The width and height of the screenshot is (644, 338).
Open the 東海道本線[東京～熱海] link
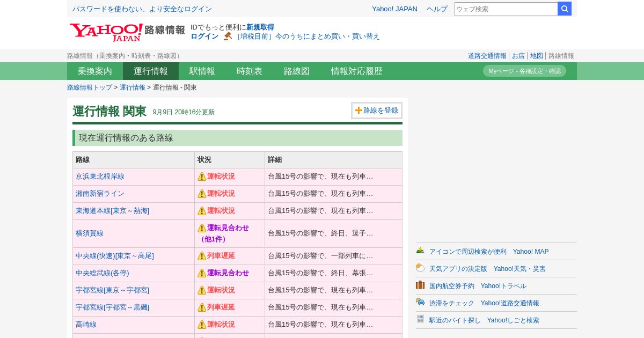(112, 211)
